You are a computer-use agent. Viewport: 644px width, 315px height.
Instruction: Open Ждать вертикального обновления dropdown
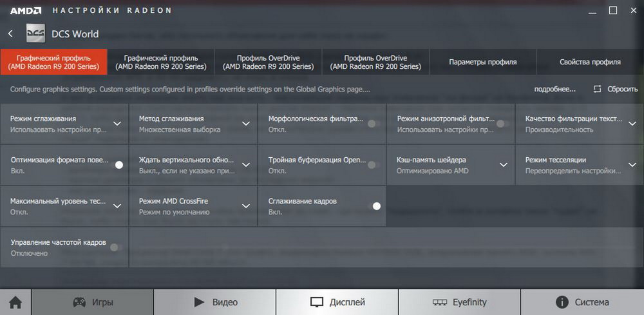point(245,165)
